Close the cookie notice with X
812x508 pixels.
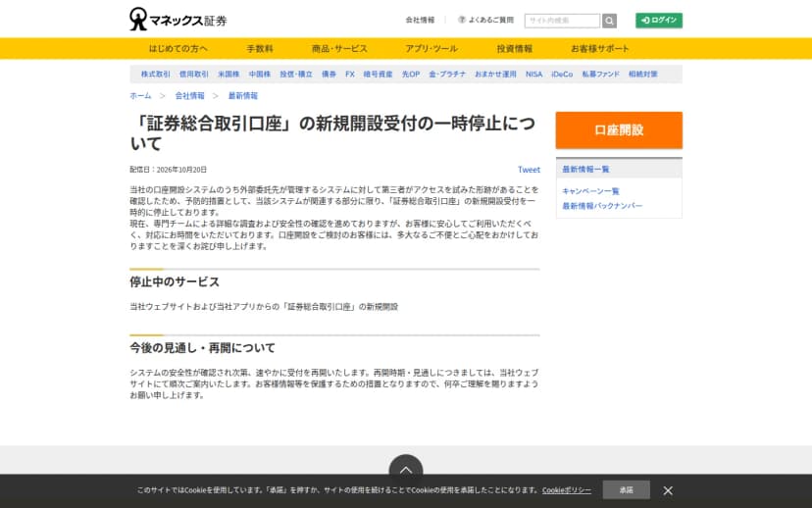click(668, 490)
